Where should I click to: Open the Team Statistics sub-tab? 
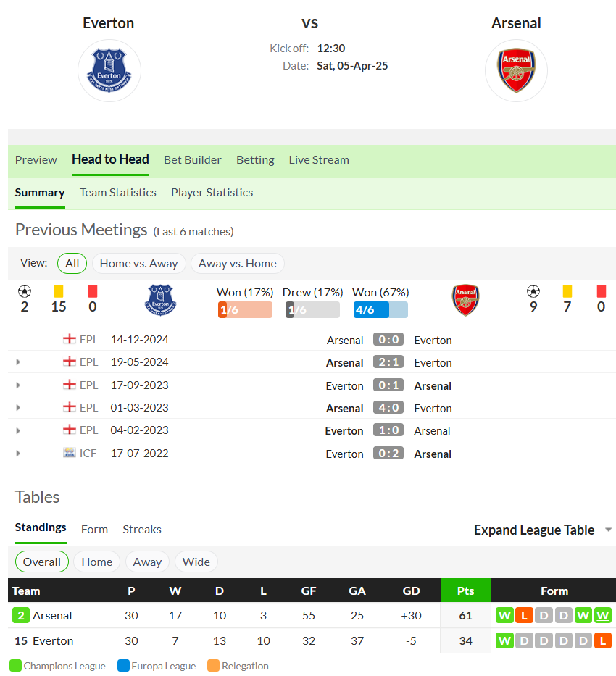(x=117, y=193)
